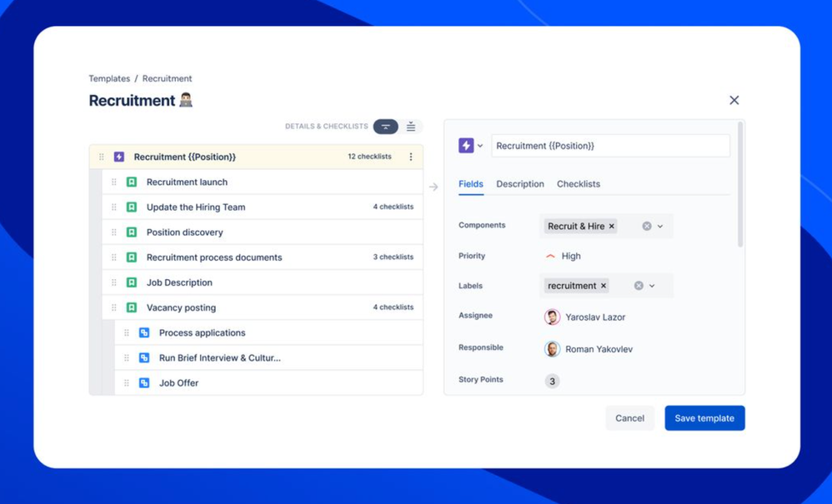The height and width of the screenshot is (504, 832).
Task: Select the Vacancy posting row
Action: [263, 307]
